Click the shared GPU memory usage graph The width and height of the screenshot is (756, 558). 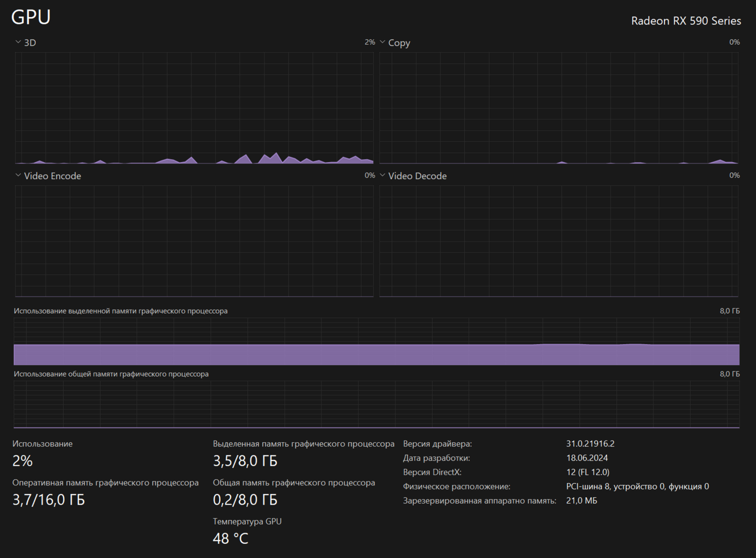click(x=376, y=404)
